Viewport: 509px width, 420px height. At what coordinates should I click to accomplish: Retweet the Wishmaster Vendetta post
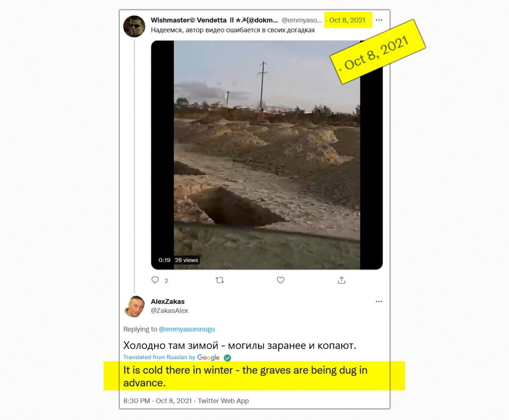(x=220, y=280)
